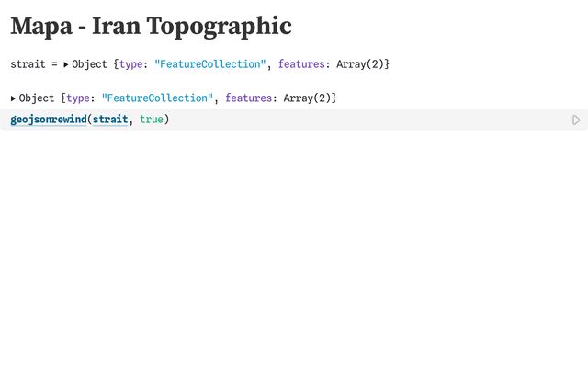The image size is (588, 368).
Task: Click the strait reference in code cell
Action: click(110, 120)
